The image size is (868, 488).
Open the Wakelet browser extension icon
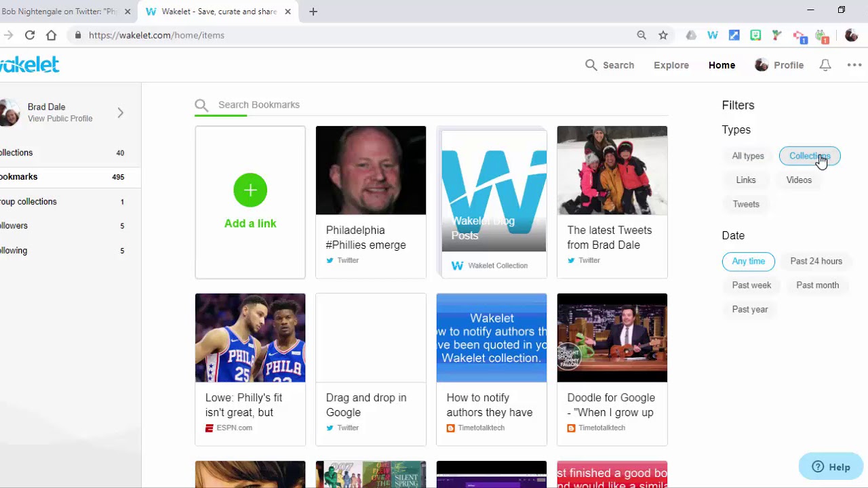point(713,35)
